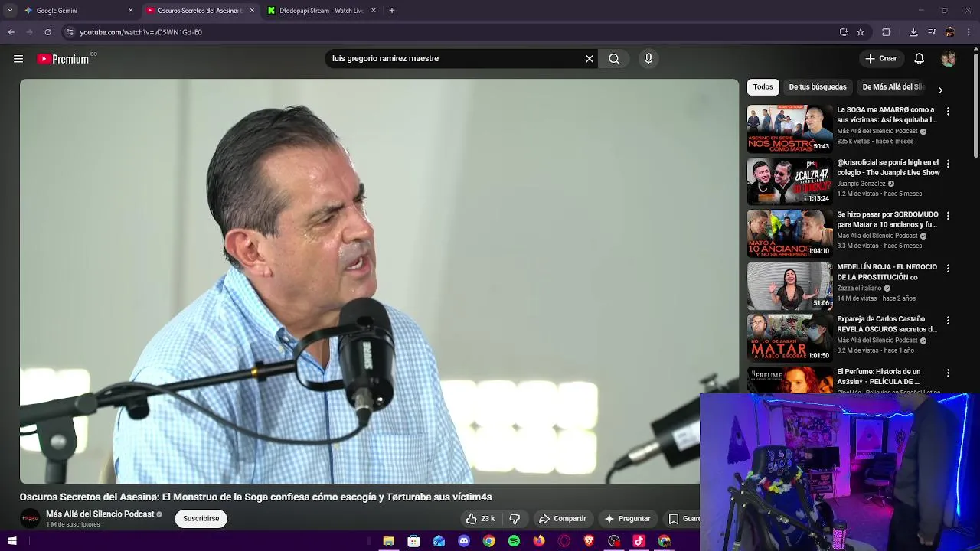Open the media controls icon in Chrome
Screen dimensions: 980x551
(932, 32)
